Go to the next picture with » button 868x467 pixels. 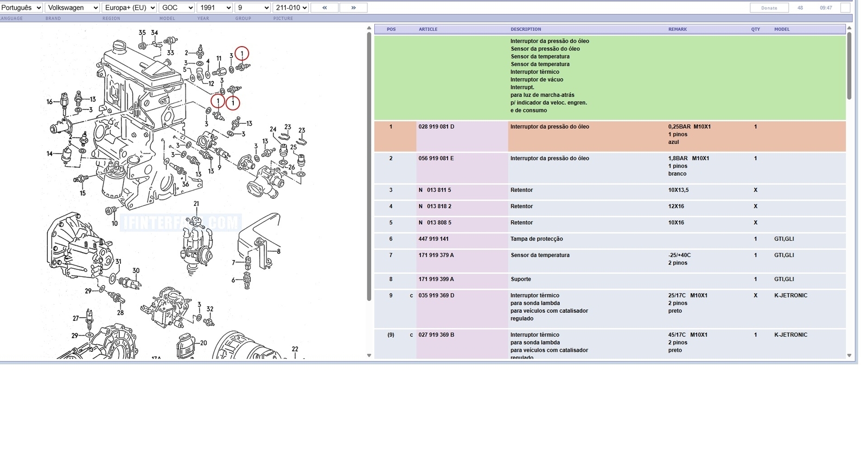pyautogui.click(x=353, y=8)
